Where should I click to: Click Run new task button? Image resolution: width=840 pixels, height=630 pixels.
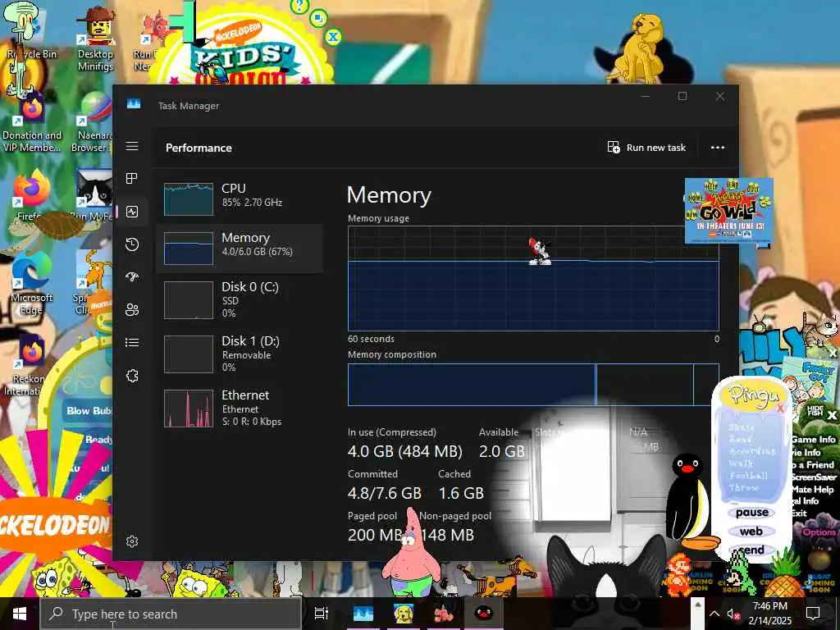click(646, 148)
